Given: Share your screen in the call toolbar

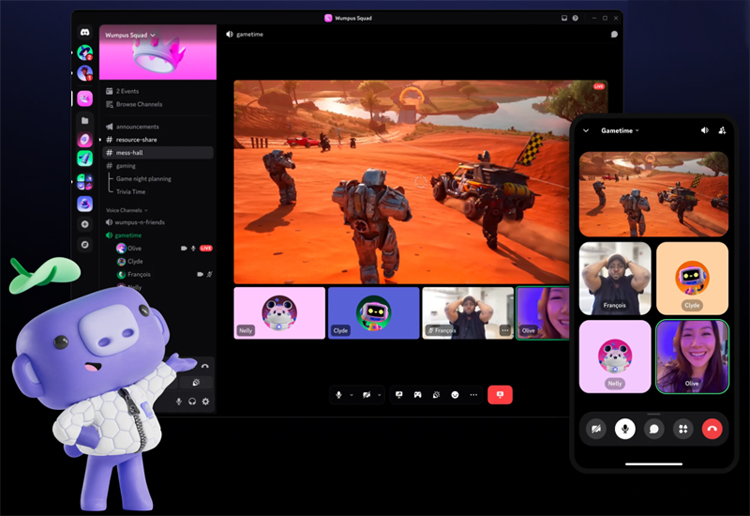Looking at the screenshot, I should [399, 395].
